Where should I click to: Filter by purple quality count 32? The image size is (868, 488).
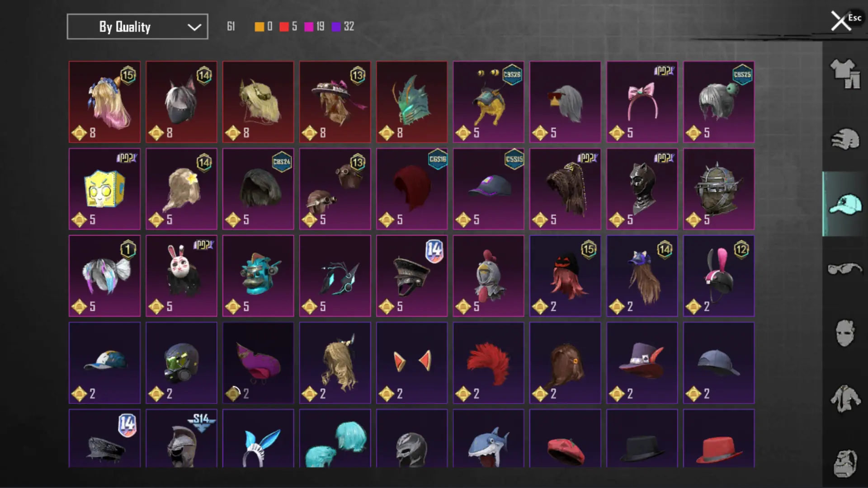(x=343, y=27)
